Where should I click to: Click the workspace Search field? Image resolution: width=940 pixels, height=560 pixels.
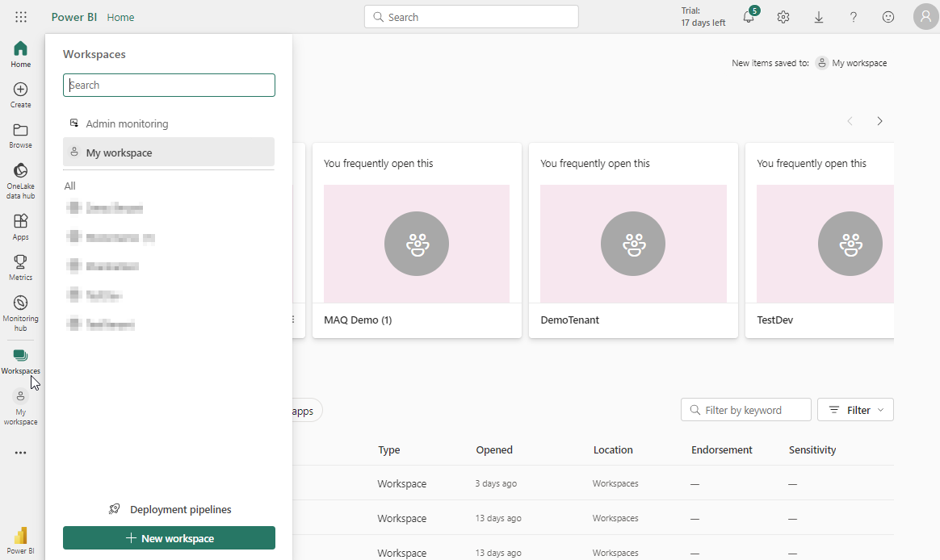click(x=169, y=85)
